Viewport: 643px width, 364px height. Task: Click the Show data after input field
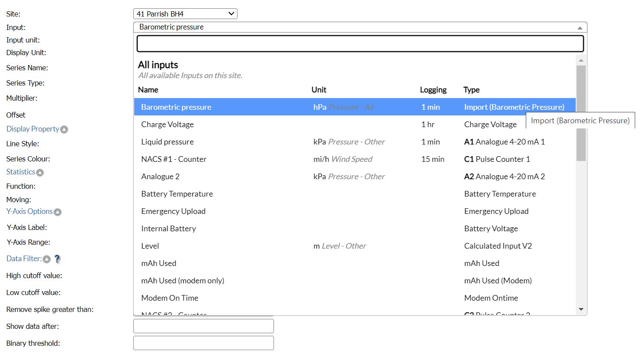tap(203, 326)
